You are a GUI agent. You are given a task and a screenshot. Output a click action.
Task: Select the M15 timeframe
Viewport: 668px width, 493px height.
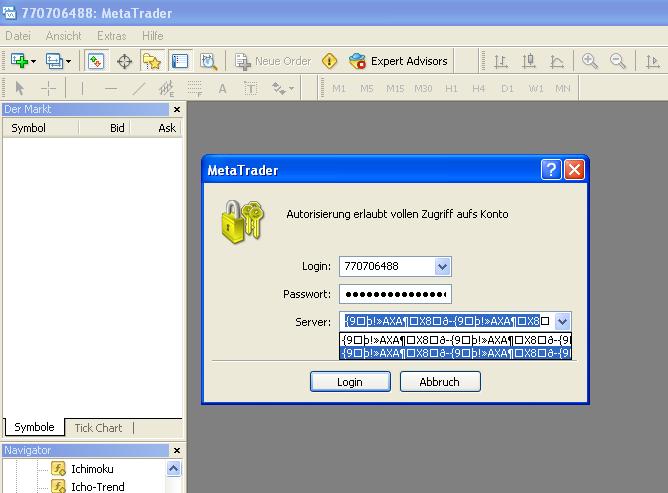[x=395, y=88]
